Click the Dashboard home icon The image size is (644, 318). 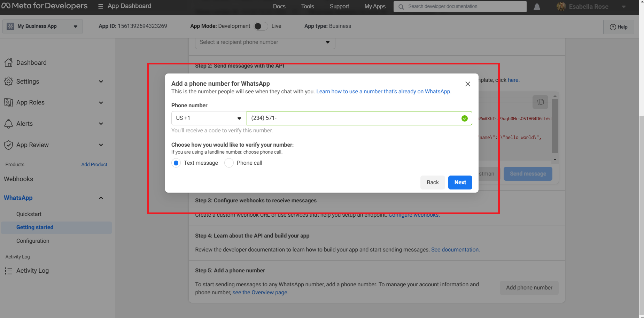[x=8, y=63]
